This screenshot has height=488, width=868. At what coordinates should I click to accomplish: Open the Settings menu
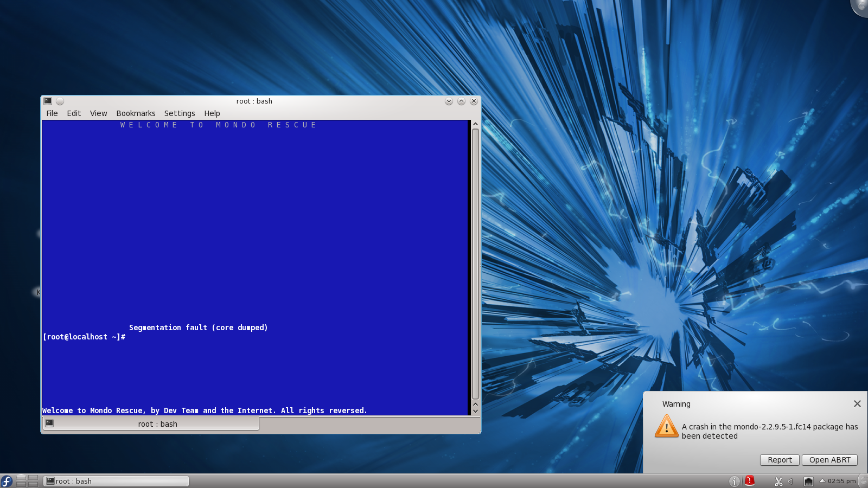(x=180, y=113)
